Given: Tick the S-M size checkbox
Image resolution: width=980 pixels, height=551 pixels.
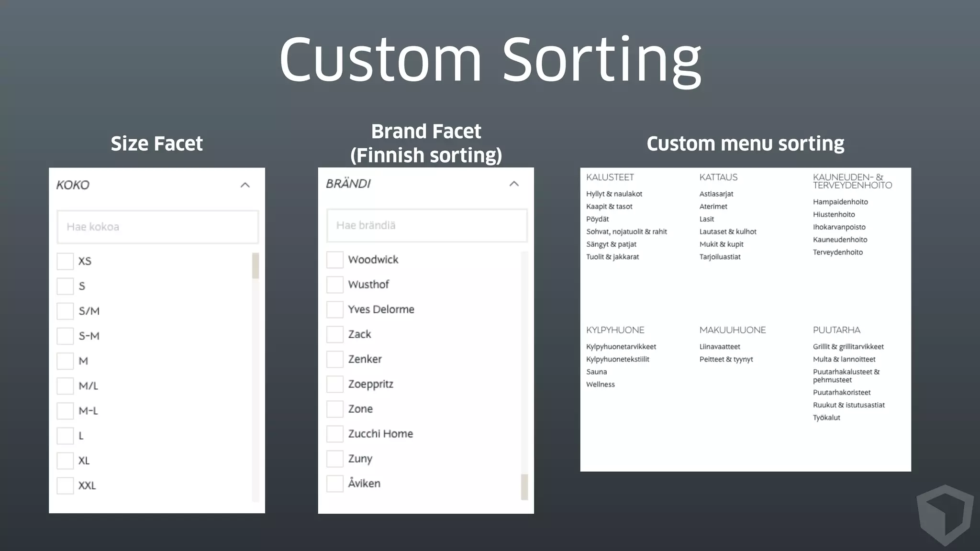Looking at the screenshot, I should click(x=65, y=336).
